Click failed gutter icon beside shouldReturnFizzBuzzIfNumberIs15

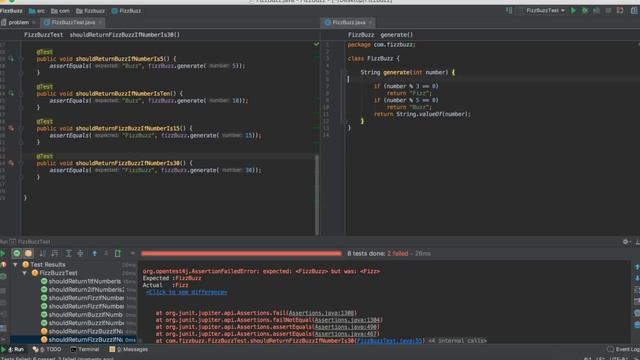(11, 128)
